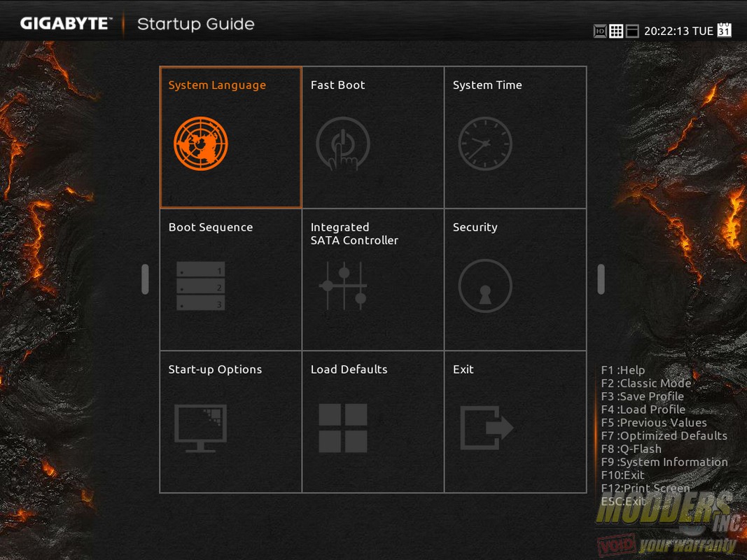Select the Security keyhole icon

[x=485, y=286]
